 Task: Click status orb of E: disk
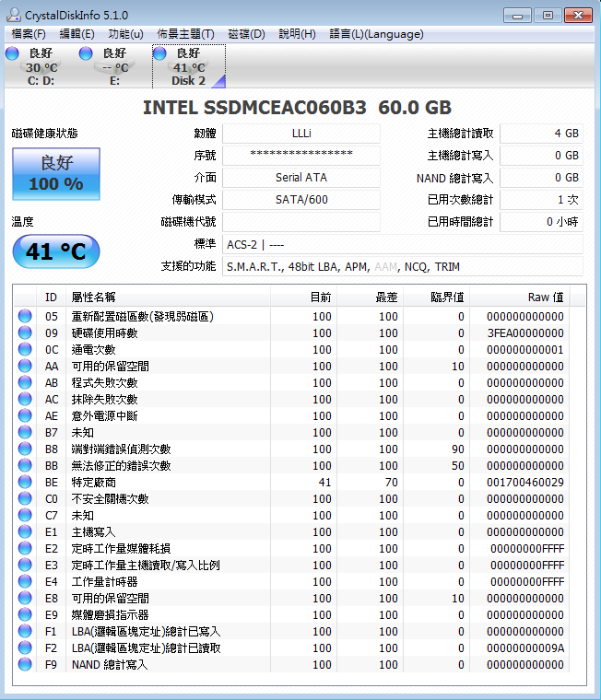(86, 54)
